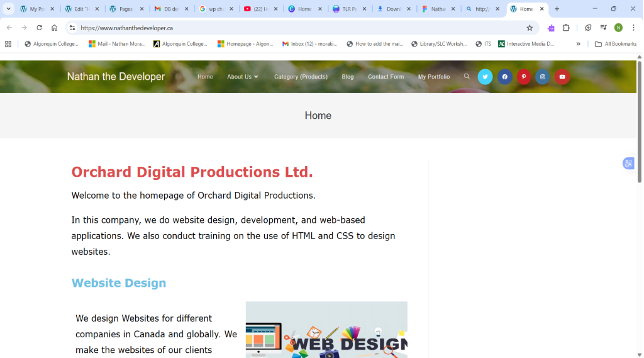Reload the page using the refresh icon
The width and height of the screenshot is (644, 358).
pos(39,28)
